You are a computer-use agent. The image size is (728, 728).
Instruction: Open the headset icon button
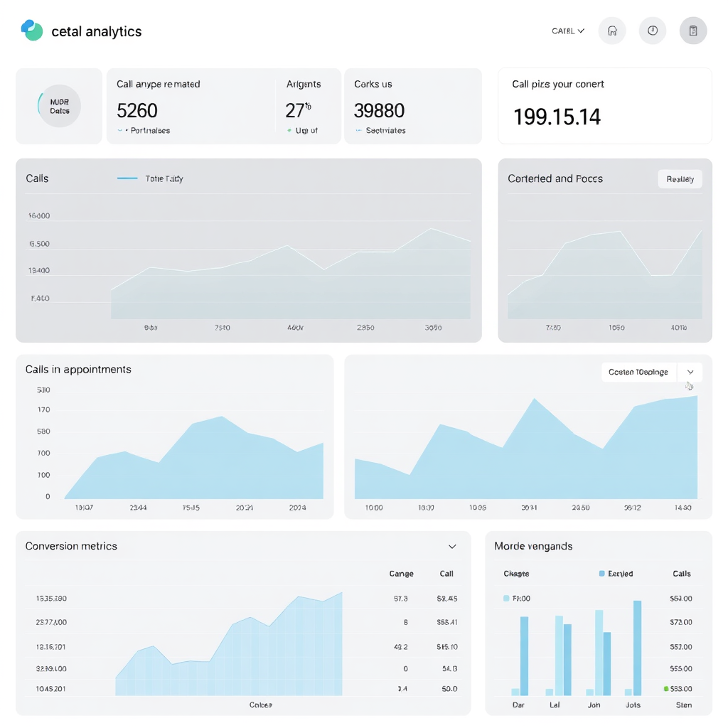(612, 31)
